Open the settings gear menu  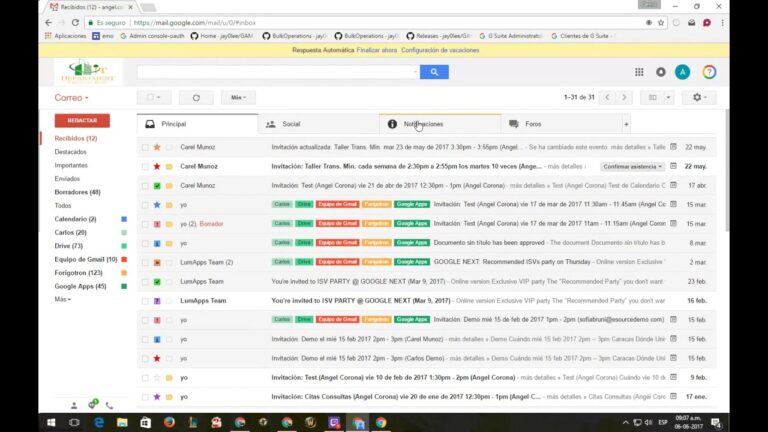coord(700,97)
